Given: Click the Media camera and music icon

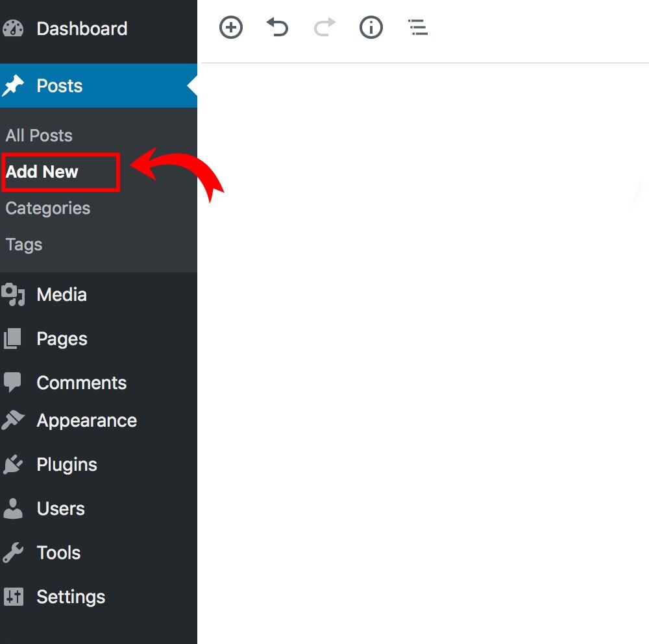Looking at the screenshot, I should click(x=13, y=295).
